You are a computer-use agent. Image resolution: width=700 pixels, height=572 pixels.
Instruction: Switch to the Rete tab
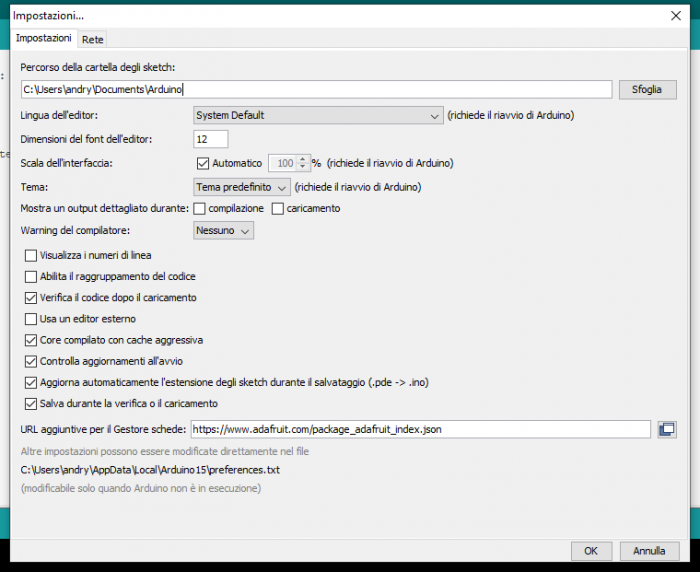click(x=93, y=39)
